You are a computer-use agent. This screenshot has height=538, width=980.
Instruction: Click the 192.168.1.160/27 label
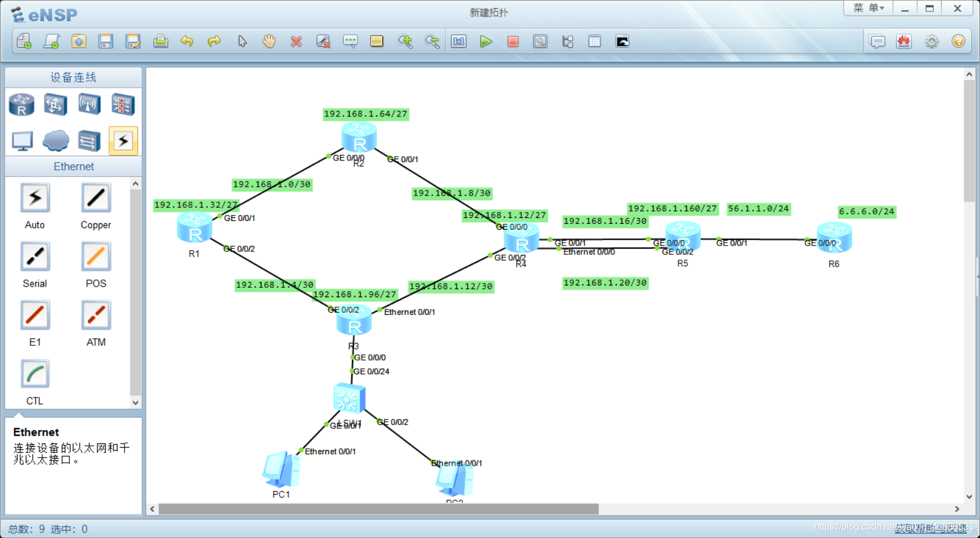click(673, 209)
